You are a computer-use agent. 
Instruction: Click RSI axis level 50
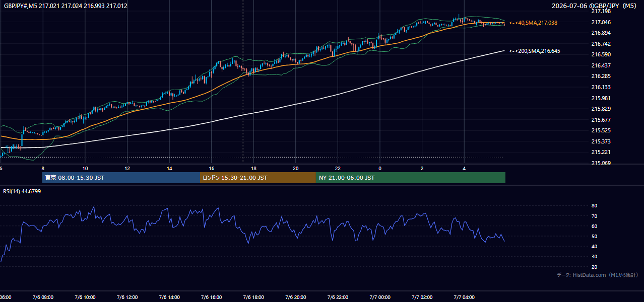594,236
